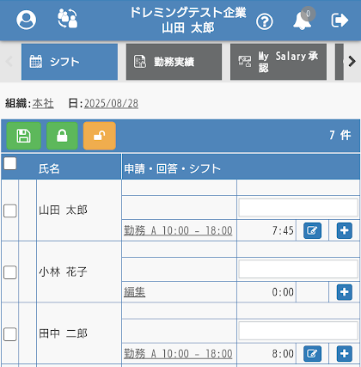Click the logout icon in the header
Image resolution: width=361 pixels, height=367 pixels.
[340, 20]
